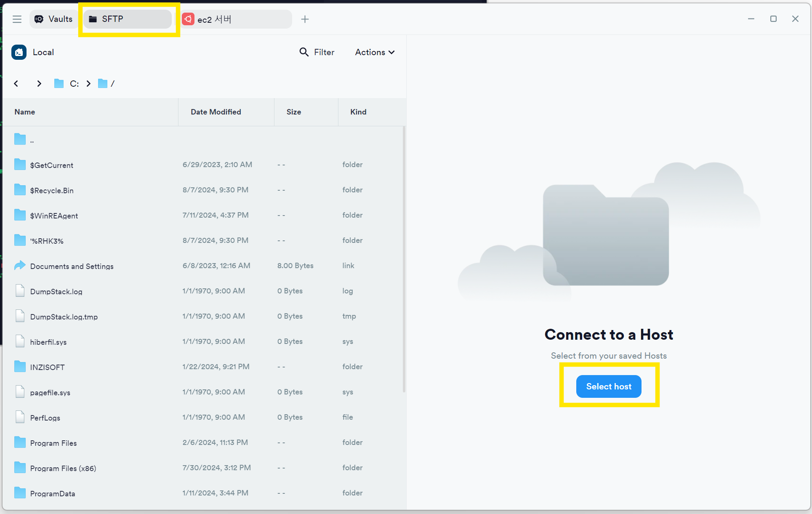Click the C: drive folder icon

point(59,83)
